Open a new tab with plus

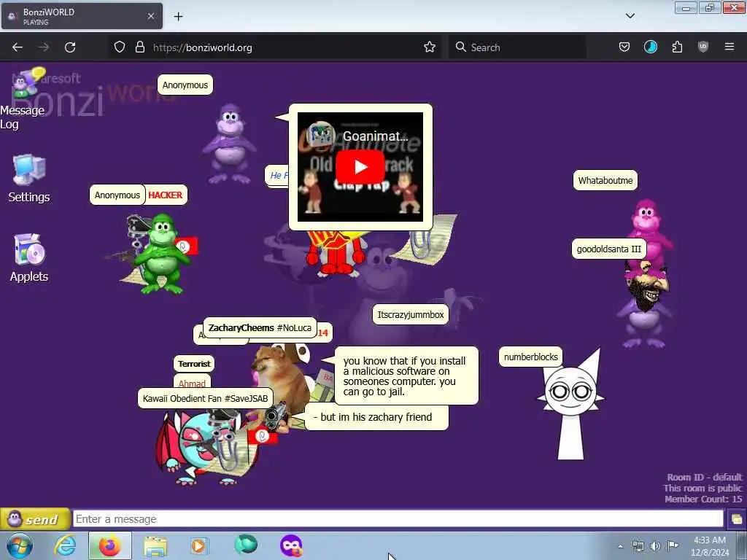(178, 17)
